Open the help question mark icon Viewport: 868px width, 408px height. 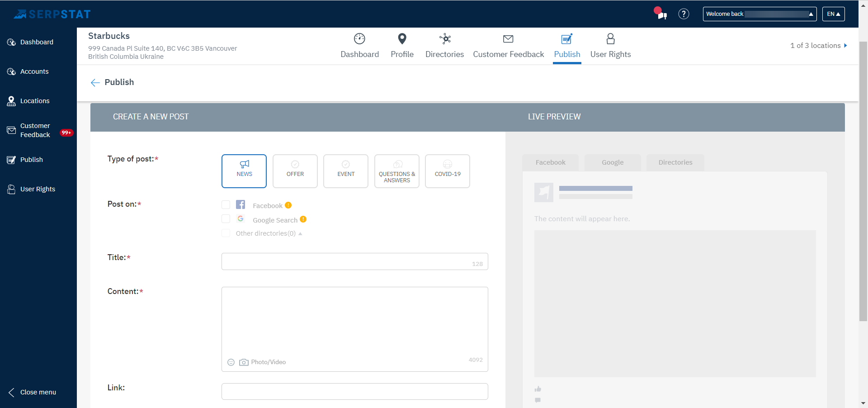[684, 14]
